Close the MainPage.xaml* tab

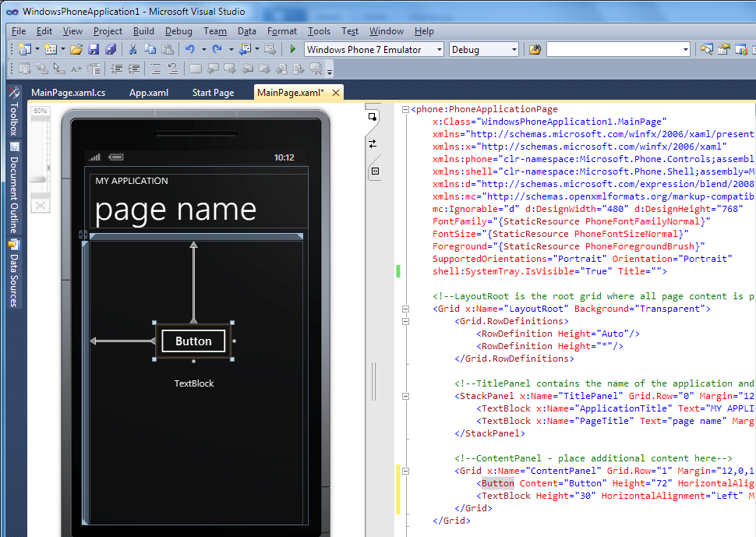click(336, 93)
